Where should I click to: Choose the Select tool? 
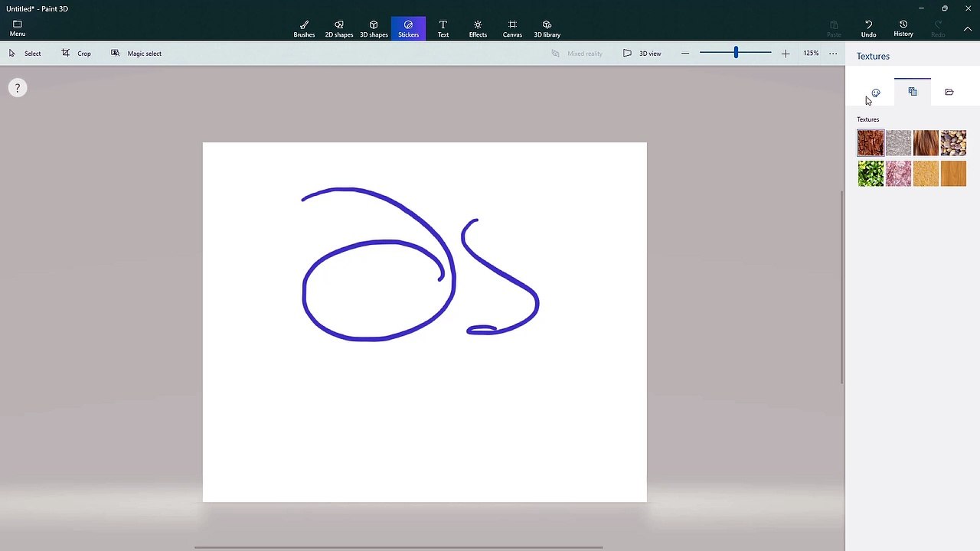click(24, 54)
